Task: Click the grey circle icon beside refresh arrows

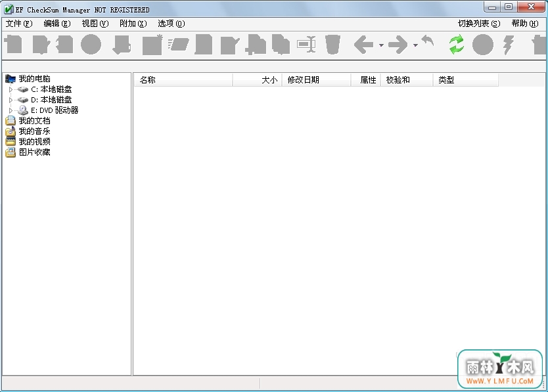Action: [x=483, y=45]
